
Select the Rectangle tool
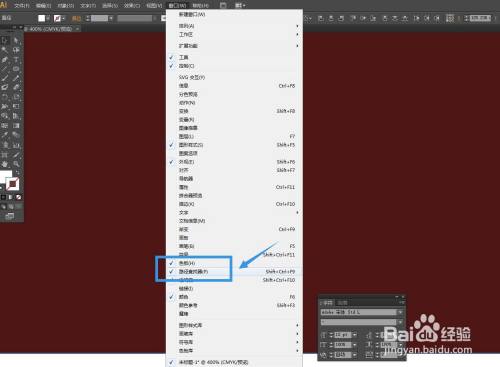[x=16, y=69]
